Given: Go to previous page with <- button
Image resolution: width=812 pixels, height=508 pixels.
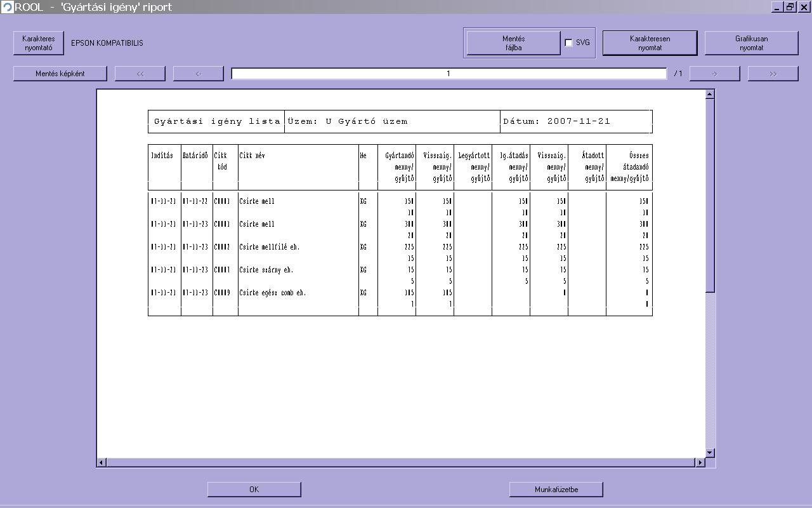Looking at the screenshot, I should click(x=199, y=74).
